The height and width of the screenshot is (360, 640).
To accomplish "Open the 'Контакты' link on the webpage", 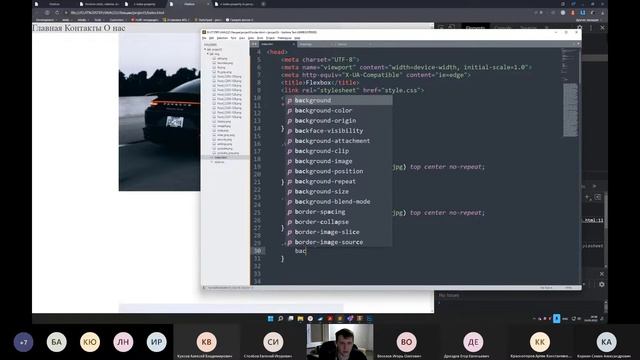I will pyautogui.click(x=84, y=28).
